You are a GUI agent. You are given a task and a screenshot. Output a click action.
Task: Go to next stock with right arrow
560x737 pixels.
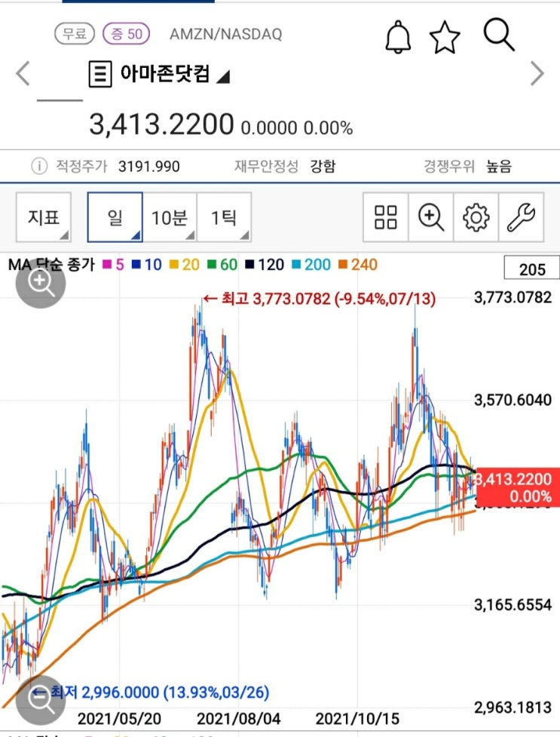tap(537, 73)
